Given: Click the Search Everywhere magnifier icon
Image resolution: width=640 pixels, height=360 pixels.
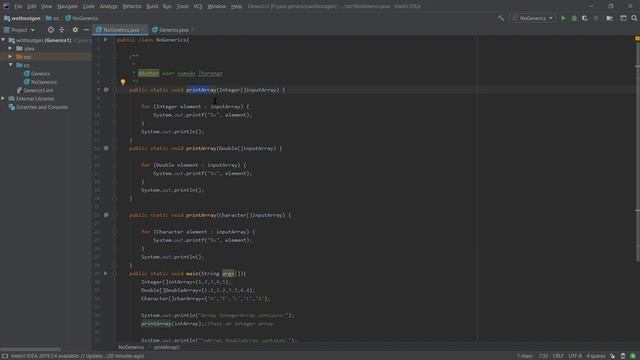Looking at the screenshot, I should (x=634, y=18).
